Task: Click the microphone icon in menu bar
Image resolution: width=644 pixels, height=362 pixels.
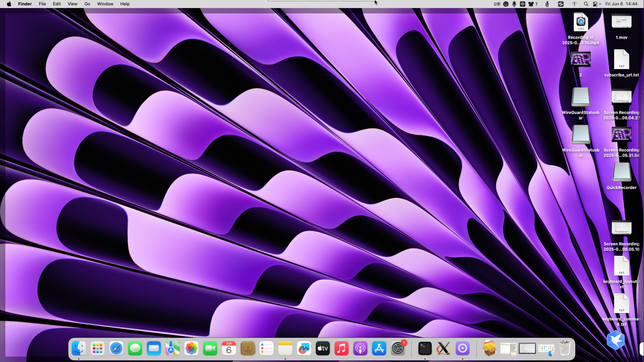Action: point(514,4)
